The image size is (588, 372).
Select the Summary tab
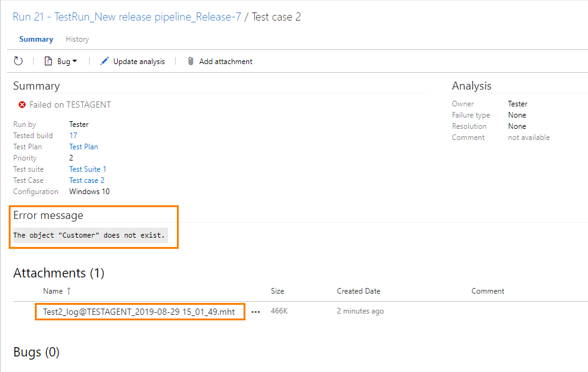click(x=36, y=39)
